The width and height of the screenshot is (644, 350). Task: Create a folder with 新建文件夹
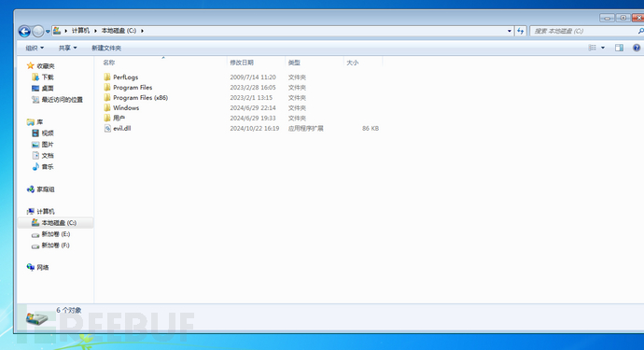tap(106, 48)
